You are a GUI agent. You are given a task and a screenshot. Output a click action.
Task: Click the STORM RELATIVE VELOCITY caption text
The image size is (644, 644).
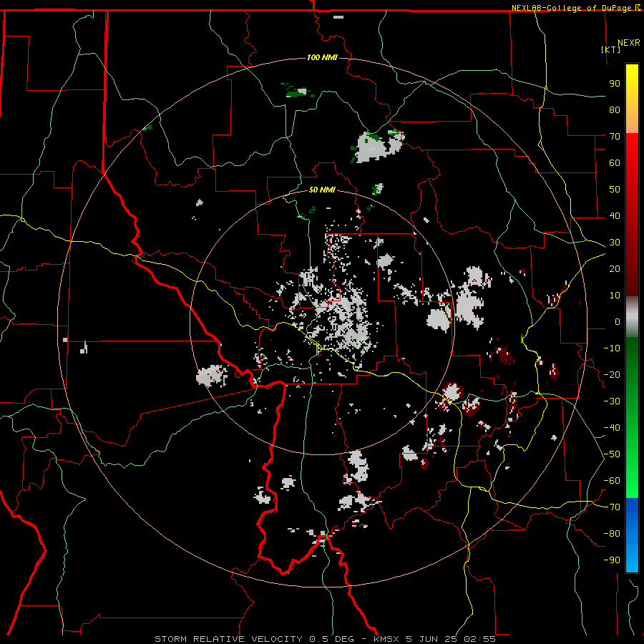click(228, 639)
